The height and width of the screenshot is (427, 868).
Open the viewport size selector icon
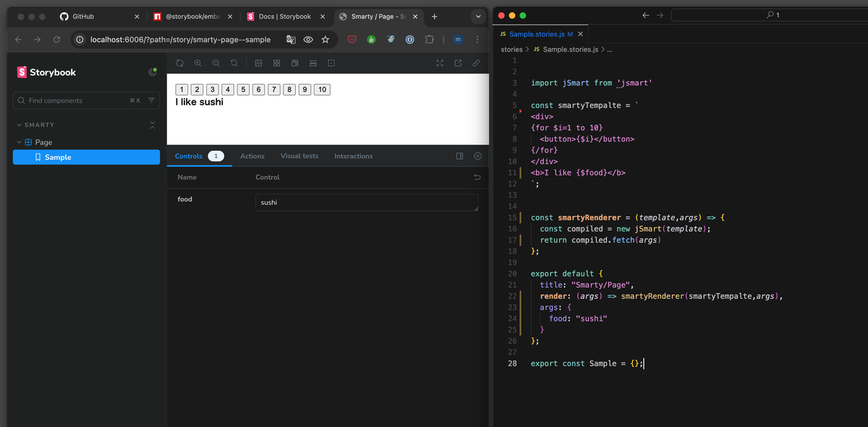click(294, 64)
